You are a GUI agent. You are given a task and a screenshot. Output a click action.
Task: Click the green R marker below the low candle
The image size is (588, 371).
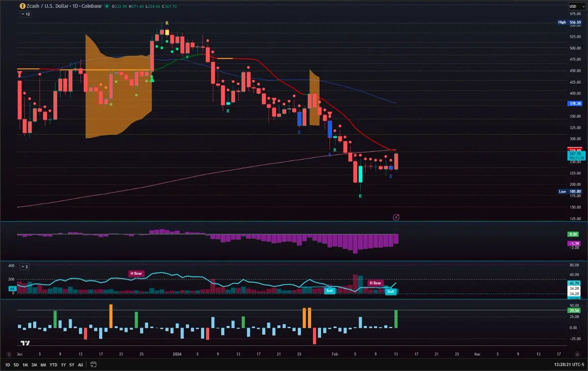point(360,196)
